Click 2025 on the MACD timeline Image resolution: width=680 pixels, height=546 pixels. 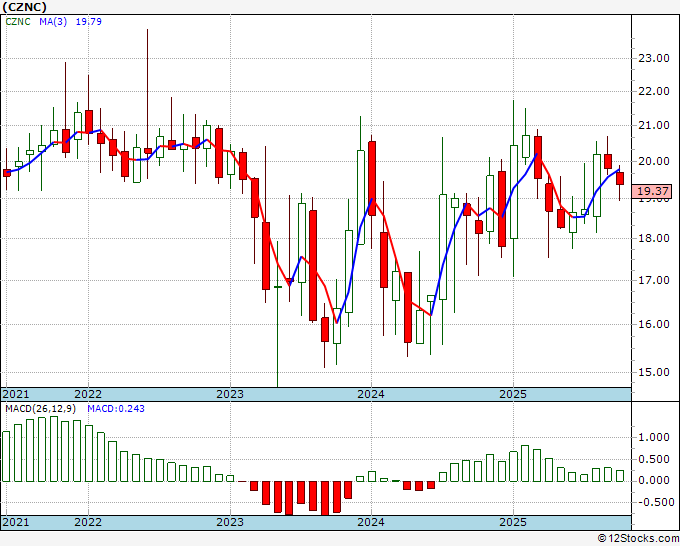[x=513, y=522]
